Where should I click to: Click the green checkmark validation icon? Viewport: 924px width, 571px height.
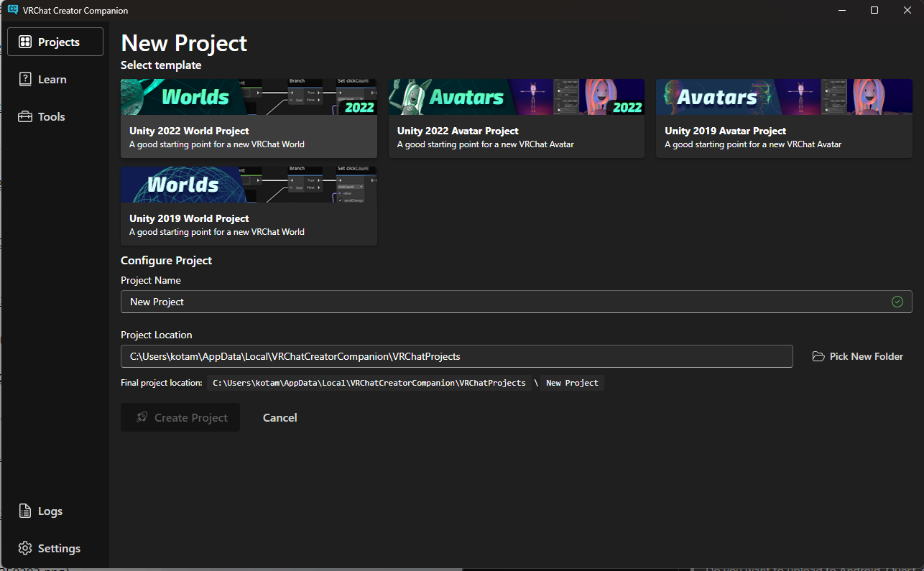click(x=897, y=302)
